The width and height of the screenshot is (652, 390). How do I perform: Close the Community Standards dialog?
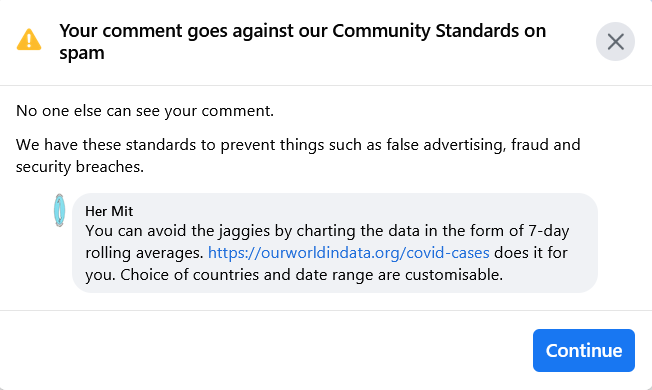click(615, 42)
